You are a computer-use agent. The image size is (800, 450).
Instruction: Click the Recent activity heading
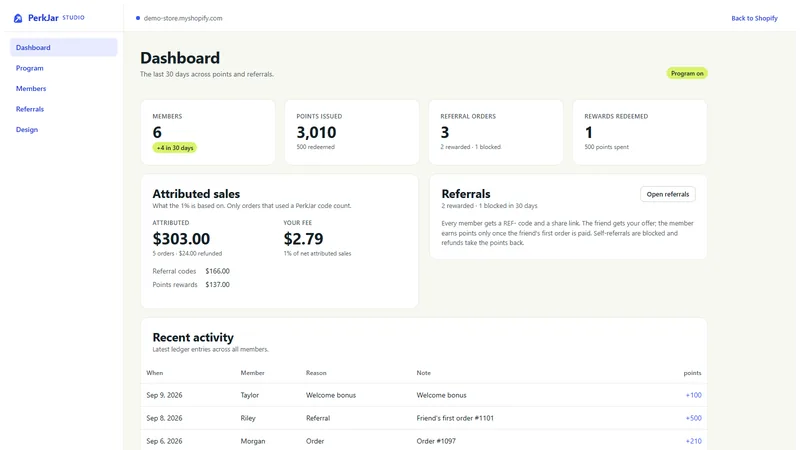(x=193, y=337)
